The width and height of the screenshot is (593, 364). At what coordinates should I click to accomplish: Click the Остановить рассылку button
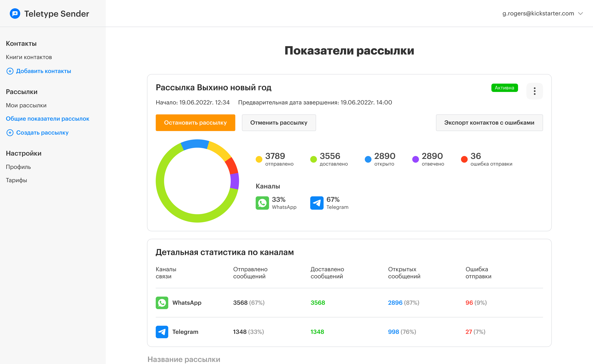click(195, 123)
